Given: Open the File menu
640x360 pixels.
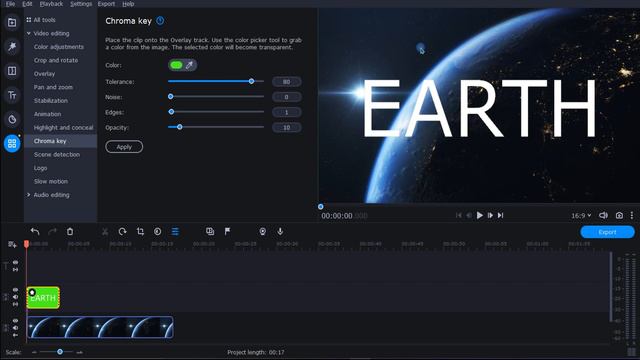Looking at the screenshot, I should (10, 4).
